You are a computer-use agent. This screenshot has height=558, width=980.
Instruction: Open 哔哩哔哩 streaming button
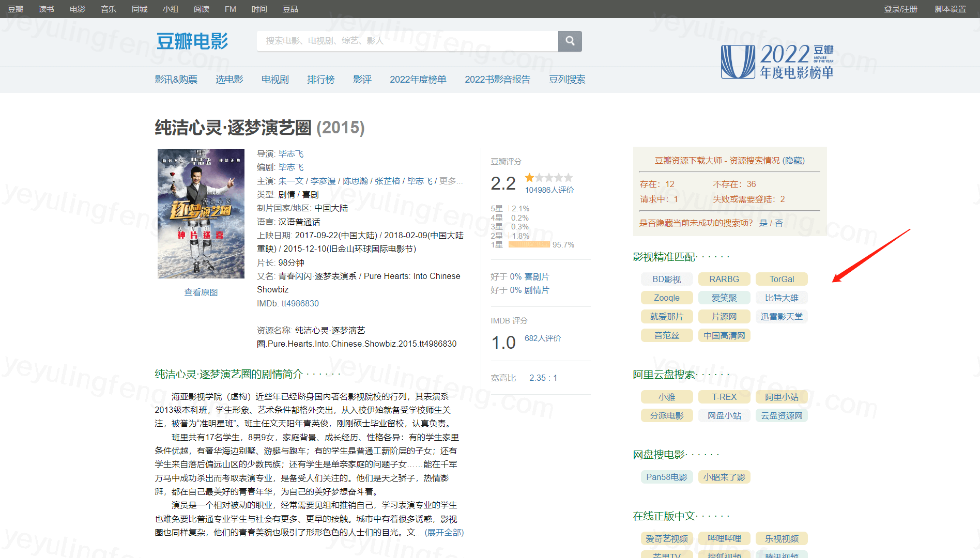tap(724, 538)
